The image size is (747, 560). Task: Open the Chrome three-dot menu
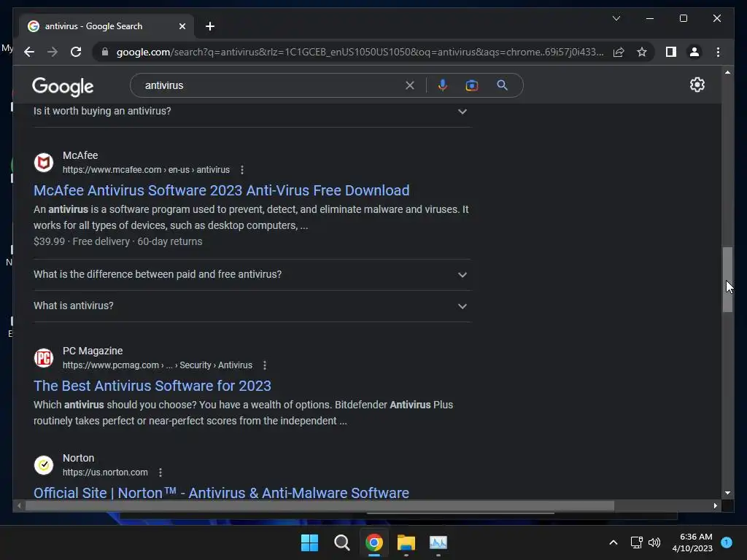click(718, 52)
